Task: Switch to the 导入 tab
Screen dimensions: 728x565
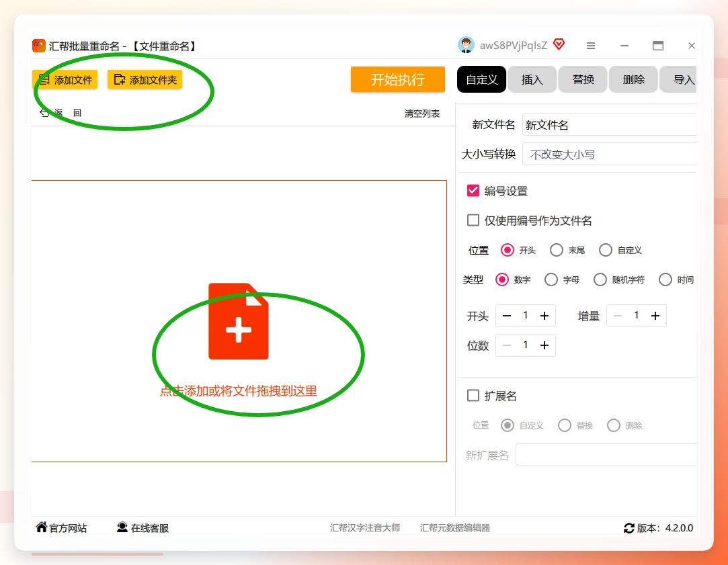Action: 678,79
